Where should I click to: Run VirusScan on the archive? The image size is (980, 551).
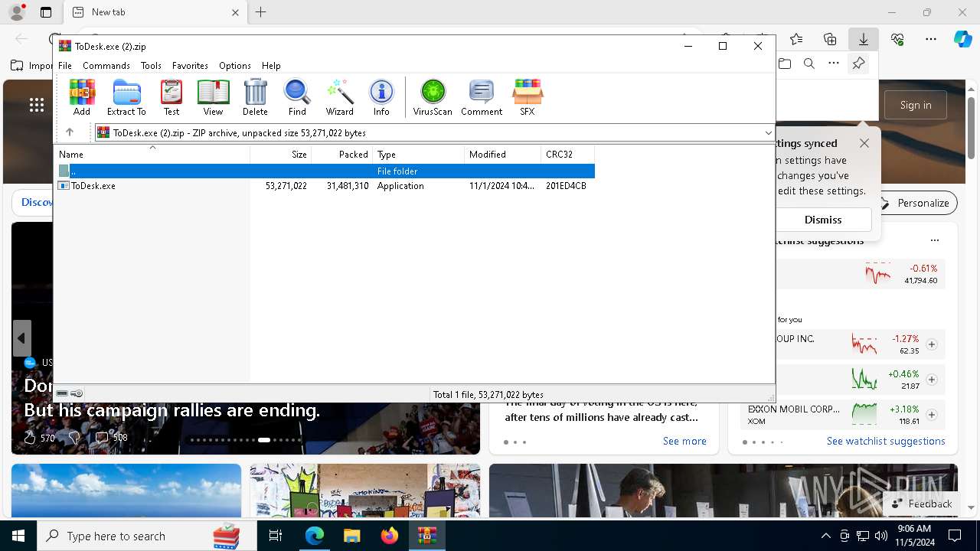tap(433, 97)
